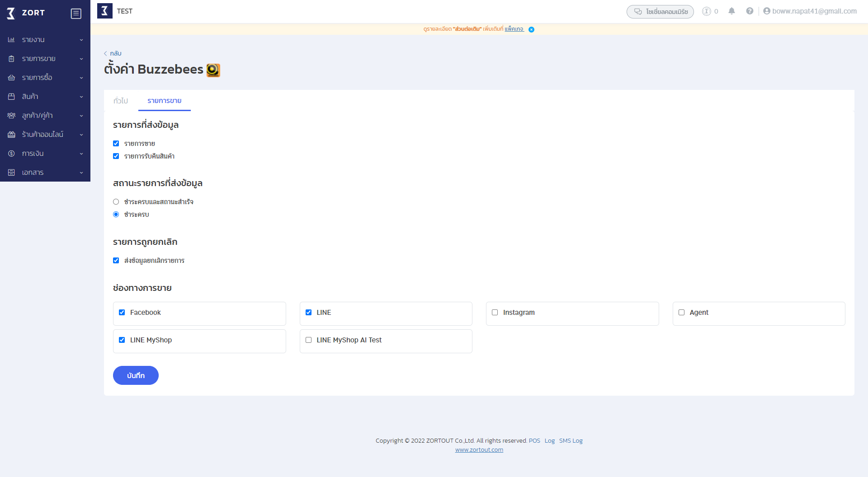Image resolution: width=868 pixels, height=477 pixels.
Task: Check the Agent sales channel
Action: pos(681,312)
